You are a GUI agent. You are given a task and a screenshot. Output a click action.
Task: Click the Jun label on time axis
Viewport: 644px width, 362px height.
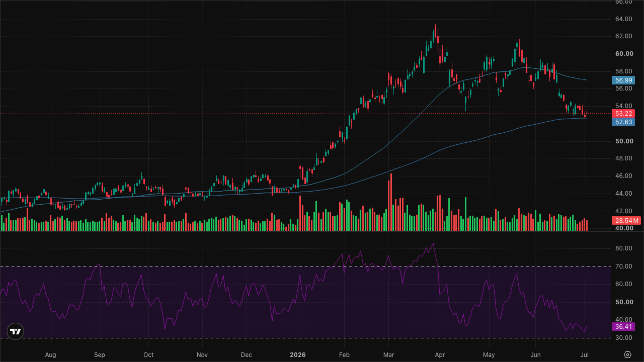(x=535, y=355)
